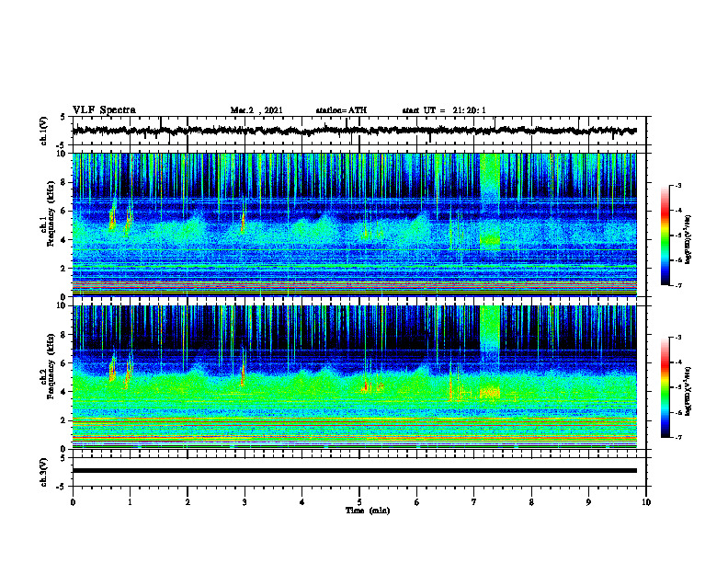The image size is (728, 563).
Task: Click the ch.1 spectrogram color bar
Action: pos(665,236)
